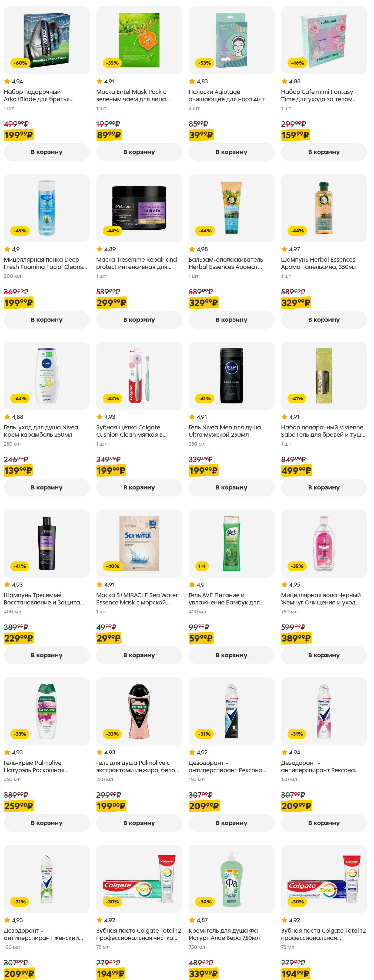This screenshot has height=980, width=374.
Task: Click the -60% discount badge
Action: pos(20,63)
